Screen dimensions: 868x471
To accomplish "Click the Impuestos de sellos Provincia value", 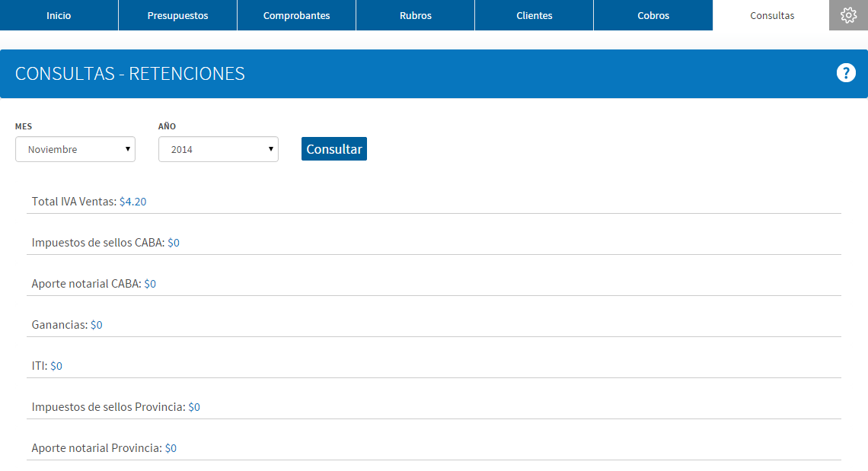I will tap(193, 407).
